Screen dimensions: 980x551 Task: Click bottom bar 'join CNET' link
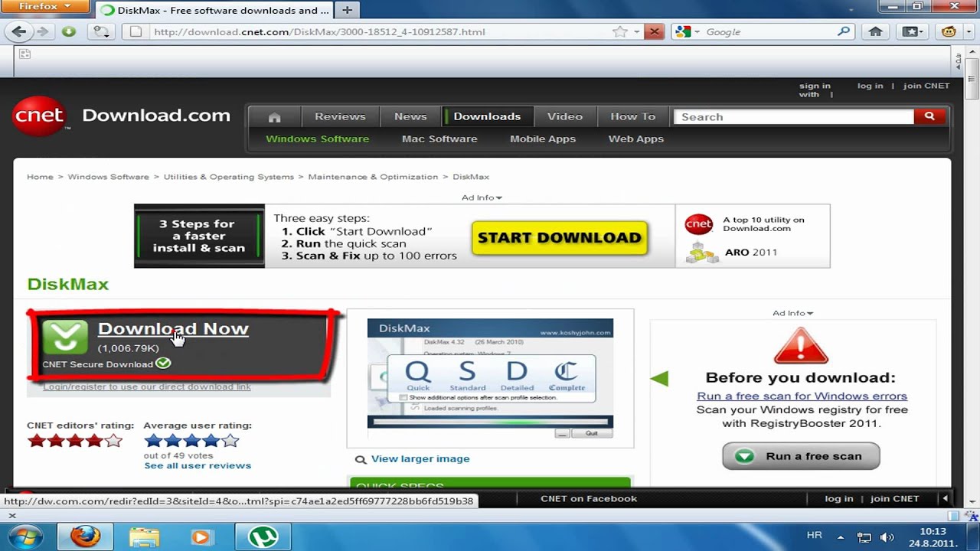tap(895, 498)
